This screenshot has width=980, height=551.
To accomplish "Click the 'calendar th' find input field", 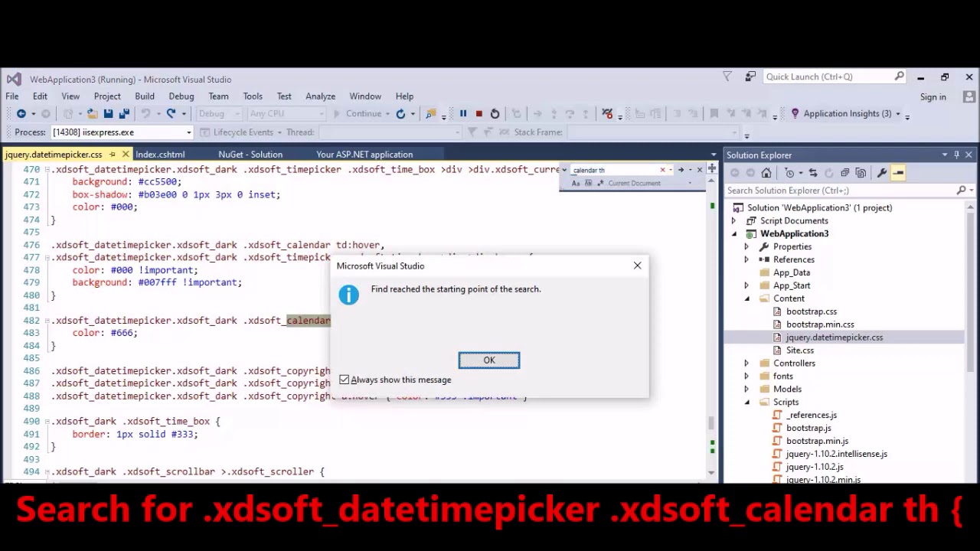I will (x=615, y=170).
